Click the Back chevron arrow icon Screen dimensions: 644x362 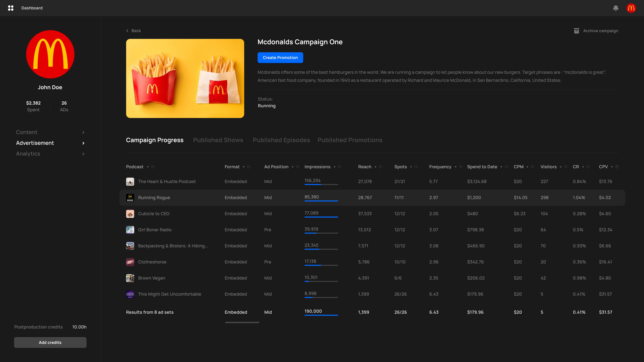click(127, 31)
